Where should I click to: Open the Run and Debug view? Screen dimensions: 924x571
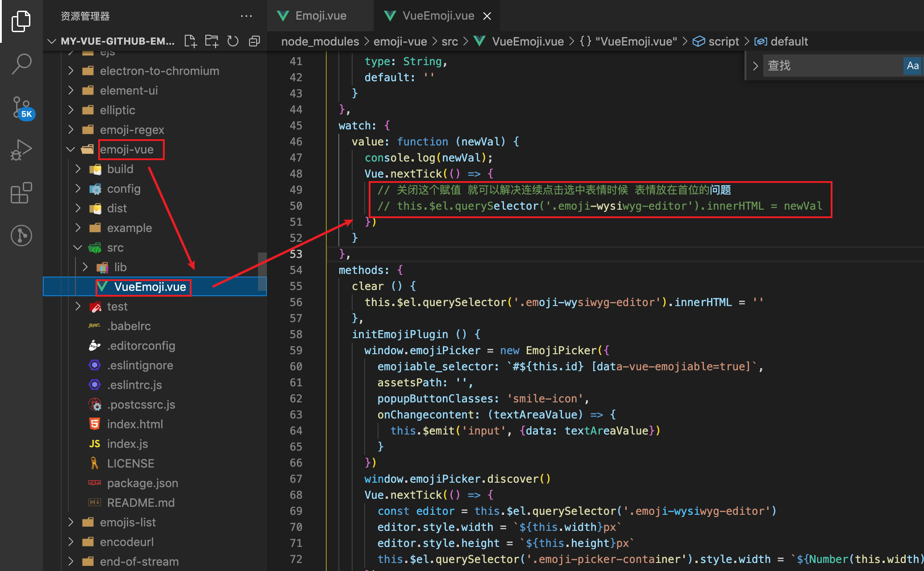(21, 150)
